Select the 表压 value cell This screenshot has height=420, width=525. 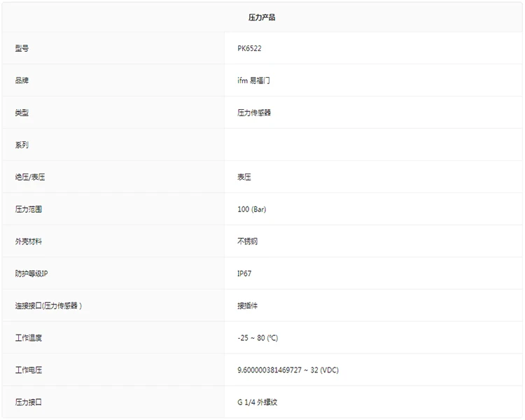[x=244, y=177]
